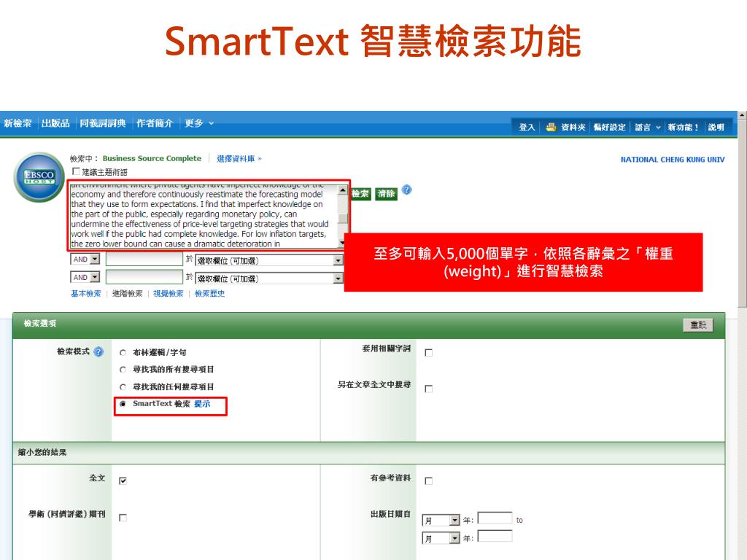Click the choose databases link

coord(239,158)
